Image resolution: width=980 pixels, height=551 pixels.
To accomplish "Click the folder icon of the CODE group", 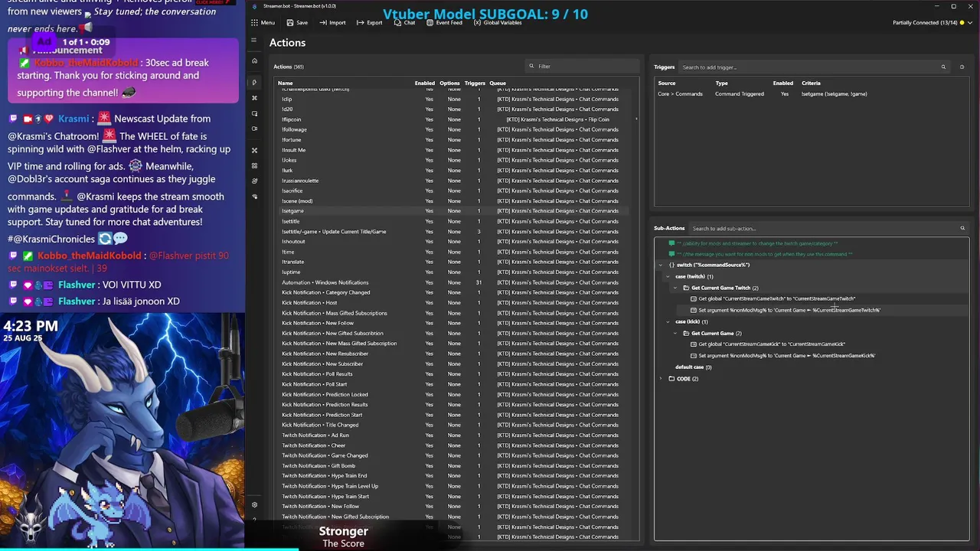I will coord(671,379).
